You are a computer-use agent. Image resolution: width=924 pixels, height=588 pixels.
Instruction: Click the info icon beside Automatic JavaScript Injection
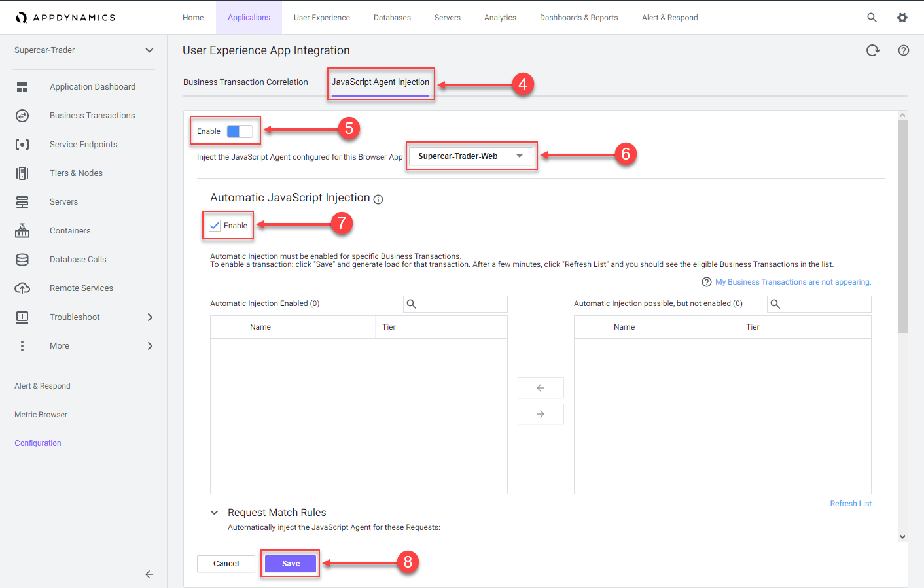[x=378, y=199]
